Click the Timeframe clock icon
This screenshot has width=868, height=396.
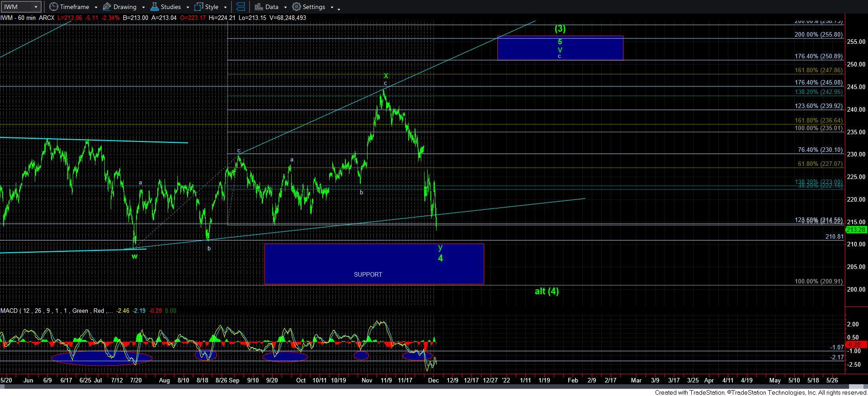pos(53,7)
